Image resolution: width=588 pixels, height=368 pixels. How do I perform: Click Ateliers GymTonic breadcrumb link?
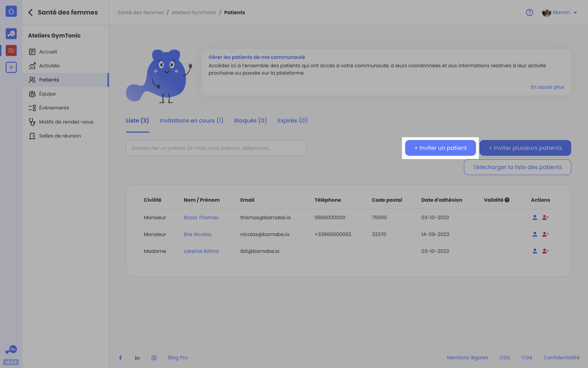tap(194, 12)
